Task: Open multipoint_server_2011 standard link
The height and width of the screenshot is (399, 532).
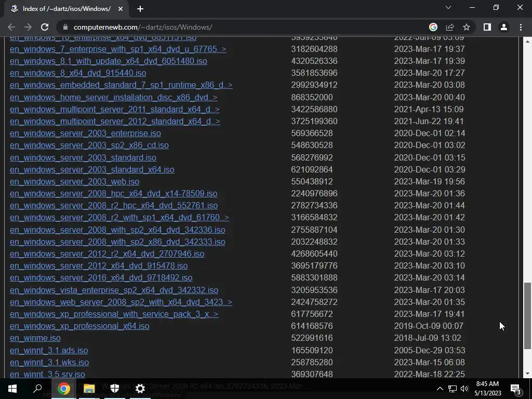Action: [115, 109]
